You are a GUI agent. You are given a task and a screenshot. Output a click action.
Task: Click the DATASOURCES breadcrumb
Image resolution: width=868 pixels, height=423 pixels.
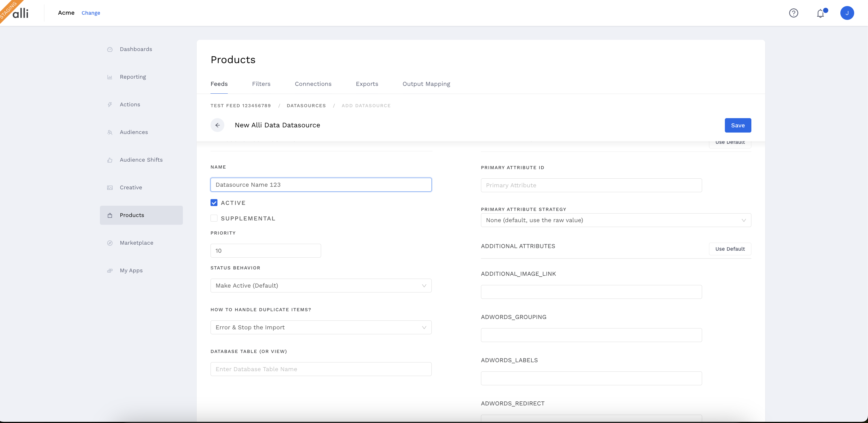(x=306, y=105)
